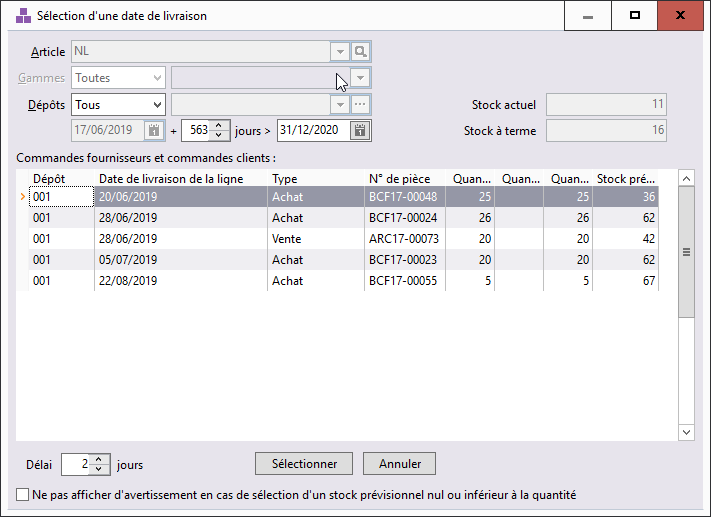Image resolution: width=711 pixels, height=517 pixels.
Task: Click forecast stock value 67
Action: 626,280
